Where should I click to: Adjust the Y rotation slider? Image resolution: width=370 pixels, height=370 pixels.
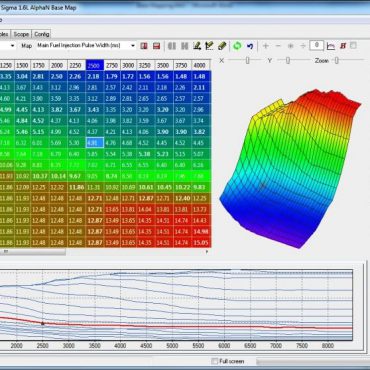tap(288, 60)
